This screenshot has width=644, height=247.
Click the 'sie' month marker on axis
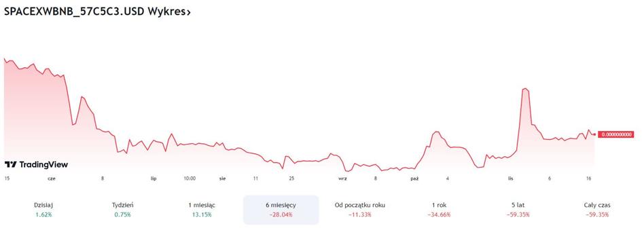click(x=223, y=178)
